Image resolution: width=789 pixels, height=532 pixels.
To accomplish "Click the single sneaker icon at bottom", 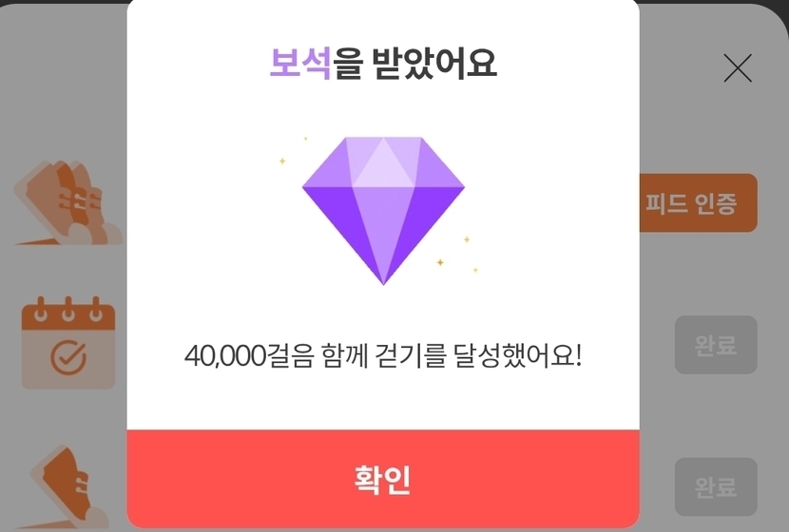I will pyautogui.click(x=69, y=486).
